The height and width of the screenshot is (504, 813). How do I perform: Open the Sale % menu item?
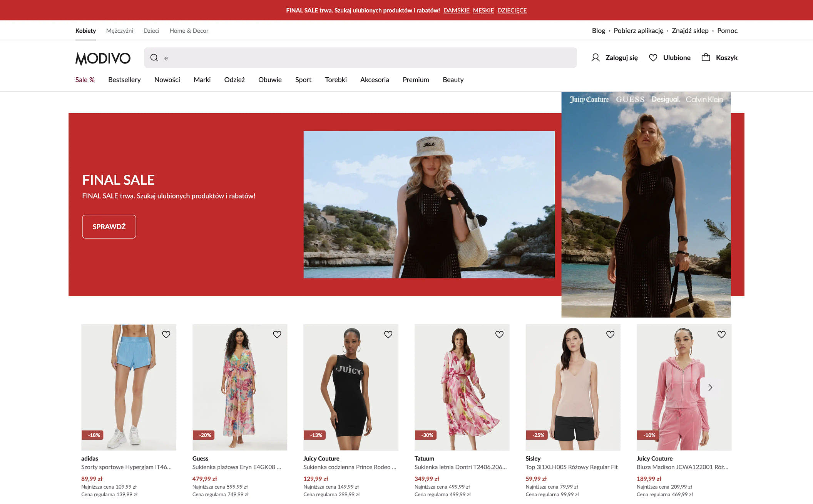(x=85, y=80)
